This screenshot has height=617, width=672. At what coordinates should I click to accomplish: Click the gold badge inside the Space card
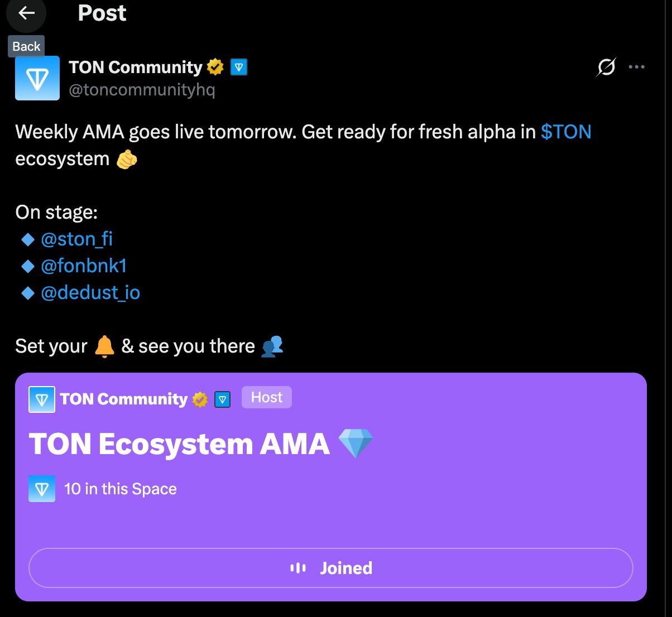[x=200, y=399]
